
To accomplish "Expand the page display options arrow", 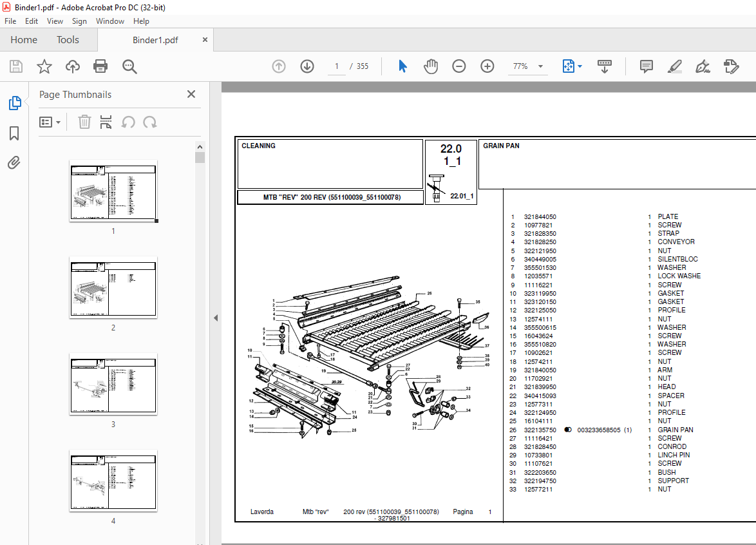I will point(580,66).
